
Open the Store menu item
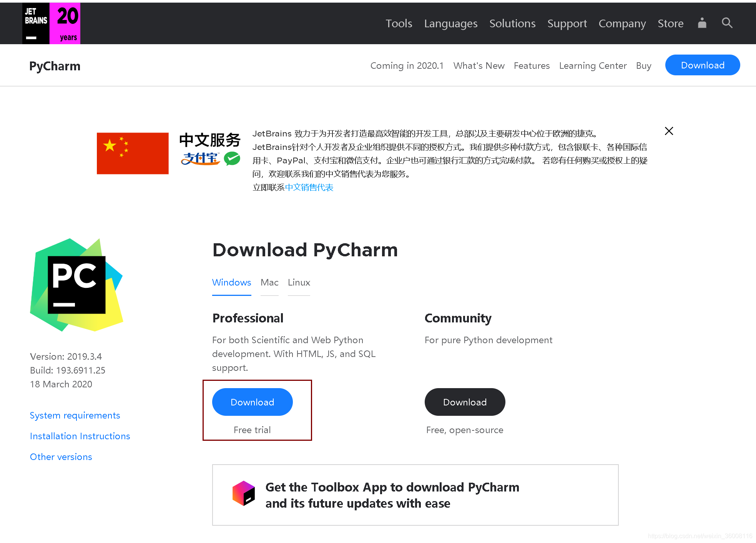click(670, 23)
